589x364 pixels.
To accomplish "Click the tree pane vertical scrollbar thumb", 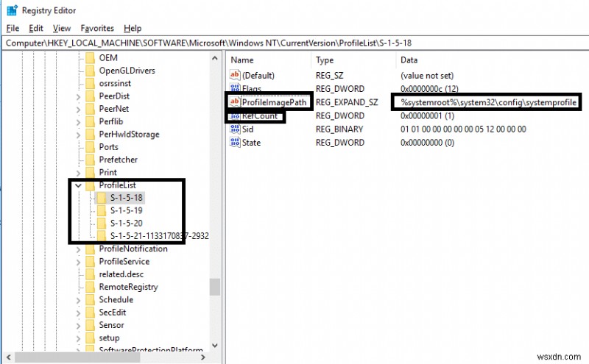I will pos(214,286).
